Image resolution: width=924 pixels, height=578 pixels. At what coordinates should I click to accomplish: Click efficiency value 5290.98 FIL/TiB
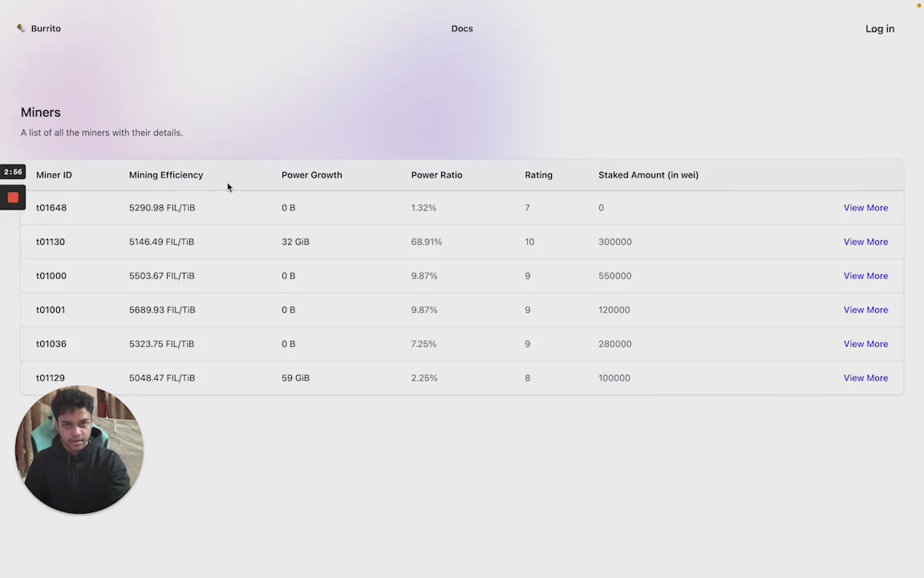(162, 208)
